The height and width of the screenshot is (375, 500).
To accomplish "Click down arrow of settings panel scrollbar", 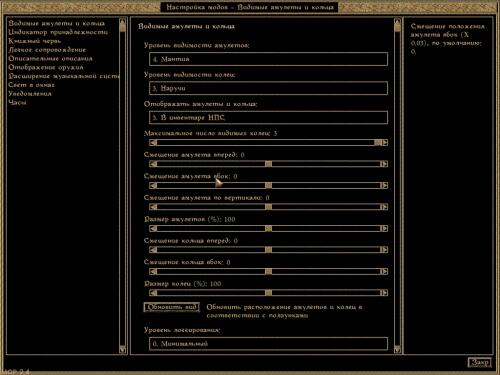I will pyautogui.click(x=397, y=349).
